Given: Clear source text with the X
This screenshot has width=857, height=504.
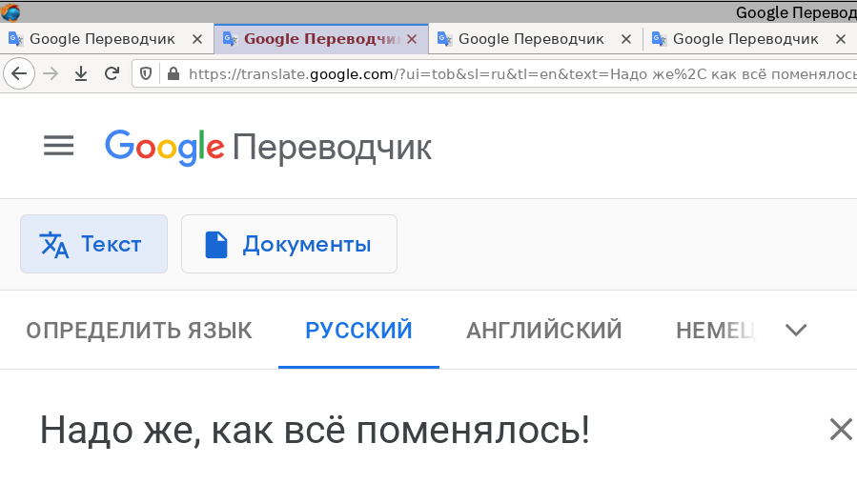Looking at the screenshot, I should click(x=841, y=429).
